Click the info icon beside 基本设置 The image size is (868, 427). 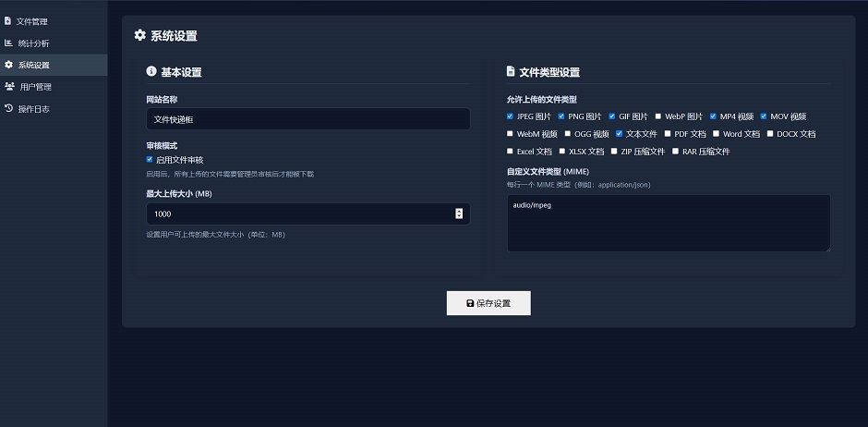click(151, 71)
